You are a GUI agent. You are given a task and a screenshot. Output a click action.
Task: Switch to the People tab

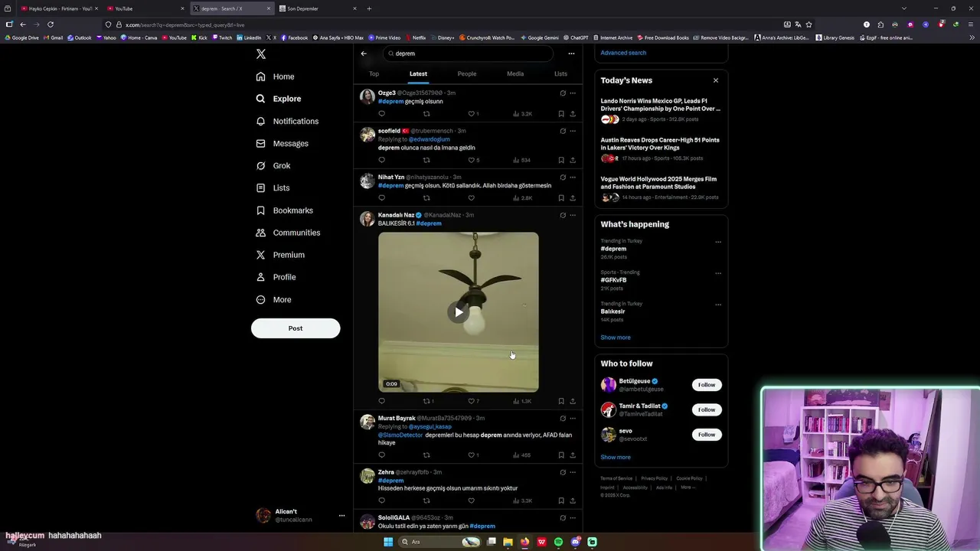click(467, 73)
